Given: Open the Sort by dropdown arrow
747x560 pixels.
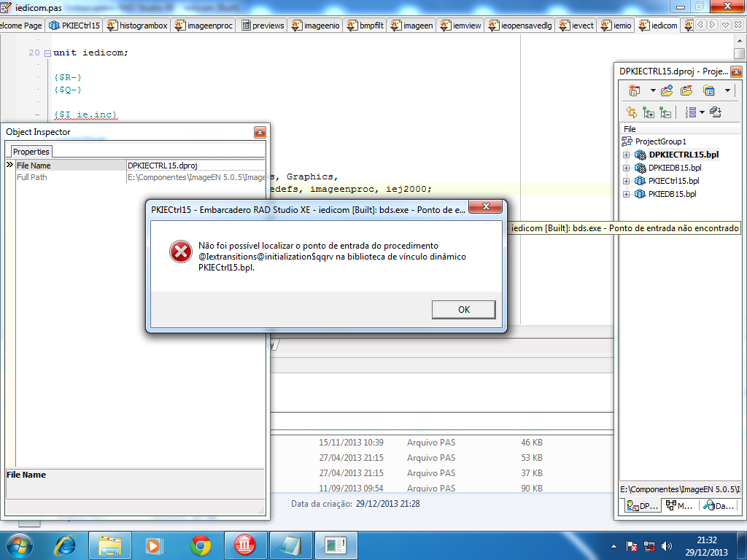Looking at the screenshot, I should click(702, 113).
